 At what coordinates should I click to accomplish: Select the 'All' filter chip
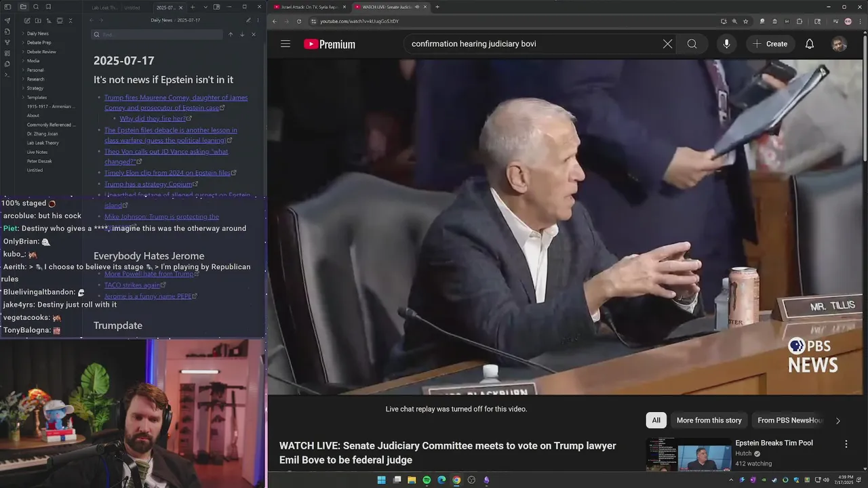point(656,420)
